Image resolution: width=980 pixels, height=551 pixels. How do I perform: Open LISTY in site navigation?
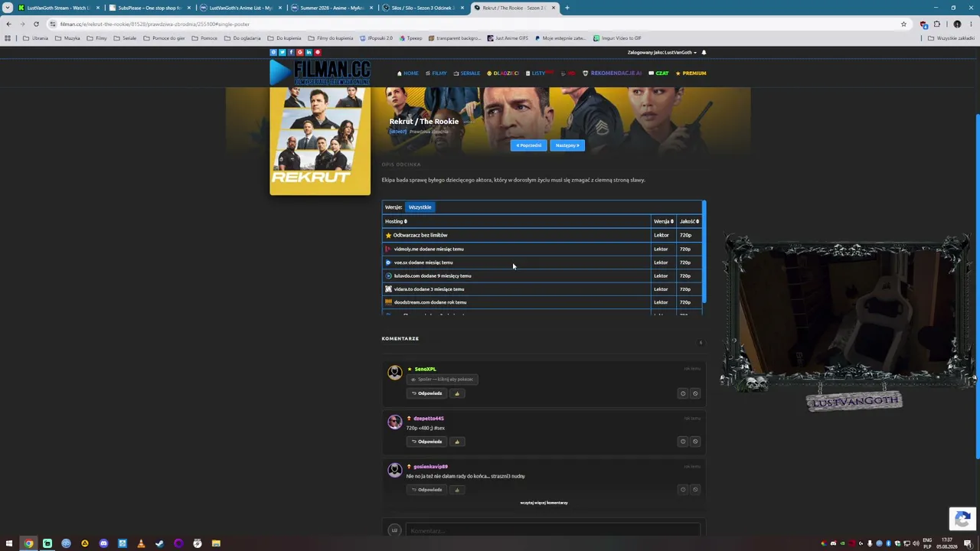(x=539, y=73)
